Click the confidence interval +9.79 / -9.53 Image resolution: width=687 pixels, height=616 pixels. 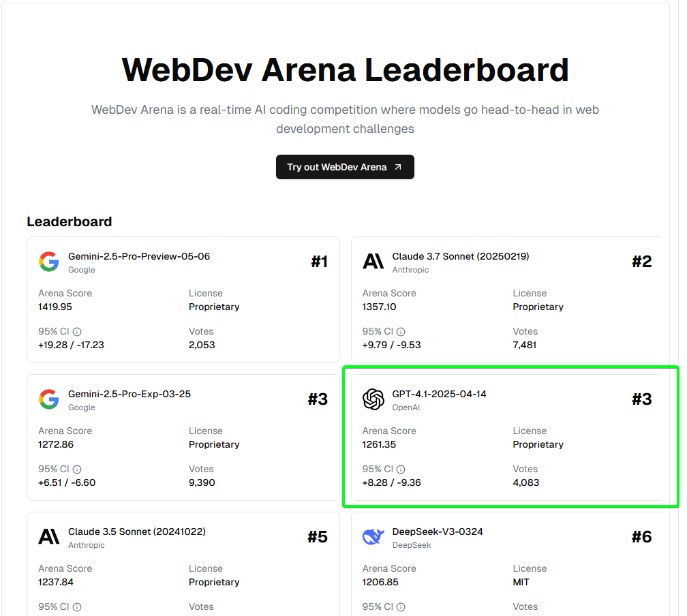pos(391,345)
